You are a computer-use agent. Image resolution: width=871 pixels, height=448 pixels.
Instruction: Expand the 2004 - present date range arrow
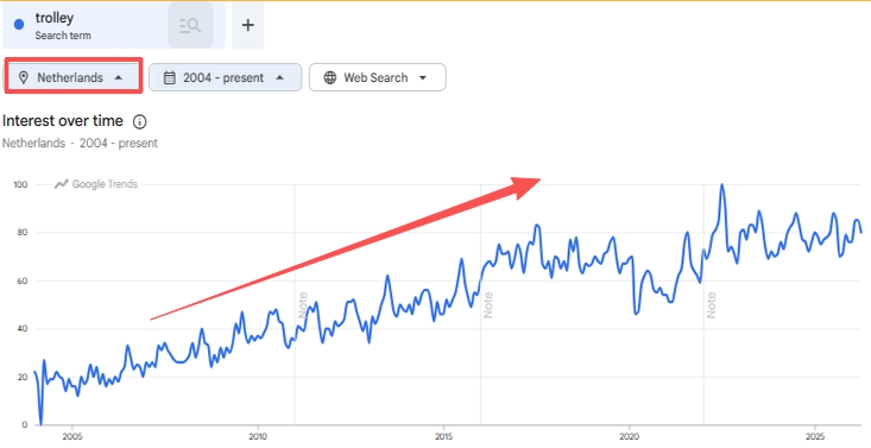(x=280, y=78)
